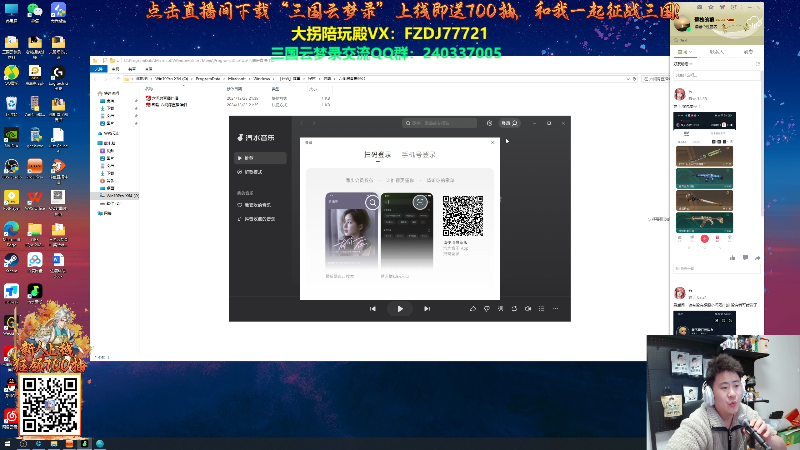Viewport: 800px width, 450px height.
Task: Switch to the third QQ panel tab
Action: tap(748, 52)
